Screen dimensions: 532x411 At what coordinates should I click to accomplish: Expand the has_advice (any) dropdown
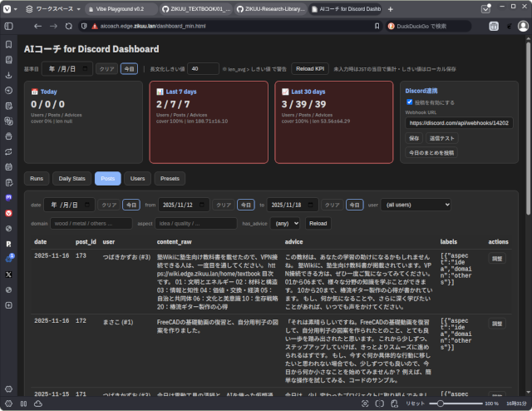point(287,223)
